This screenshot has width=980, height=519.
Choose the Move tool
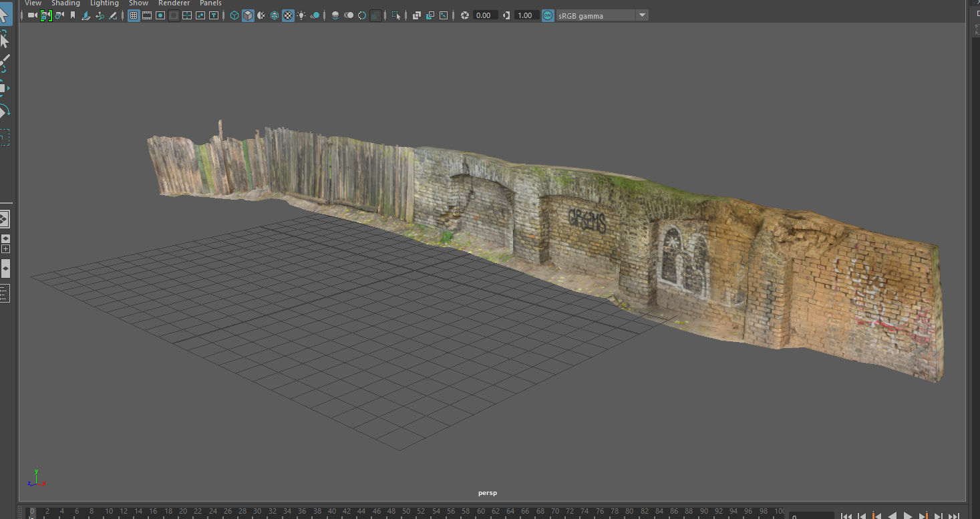(x=3, y=88)
